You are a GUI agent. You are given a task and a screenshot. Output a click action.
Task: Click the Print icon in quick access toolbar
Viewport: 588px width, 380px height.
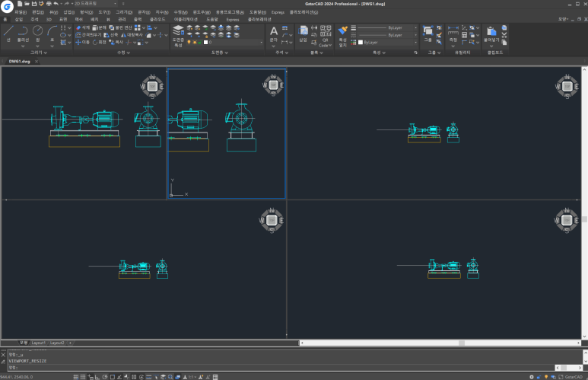[49, 3]
